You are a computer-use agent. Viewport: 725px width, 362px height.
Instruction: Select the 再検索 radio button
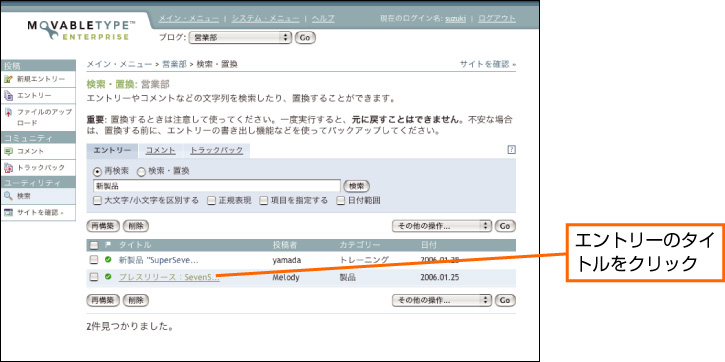[x=97, y=172]
